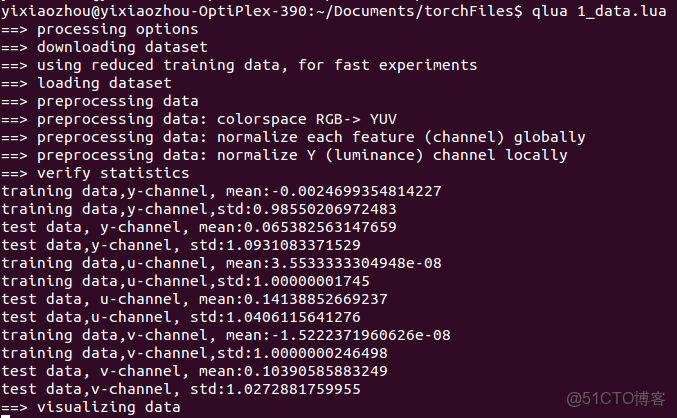Click the 'loading dataset' output line
Image resolution: width=677 pixels, height=418 pixels.
pos(104,83)
